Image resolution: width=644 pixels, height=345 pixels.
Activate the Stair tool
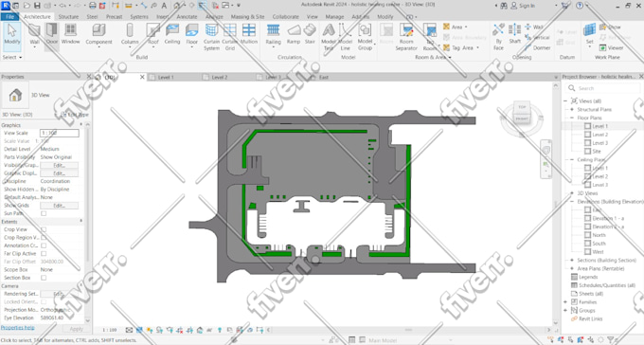click(310, 34)
